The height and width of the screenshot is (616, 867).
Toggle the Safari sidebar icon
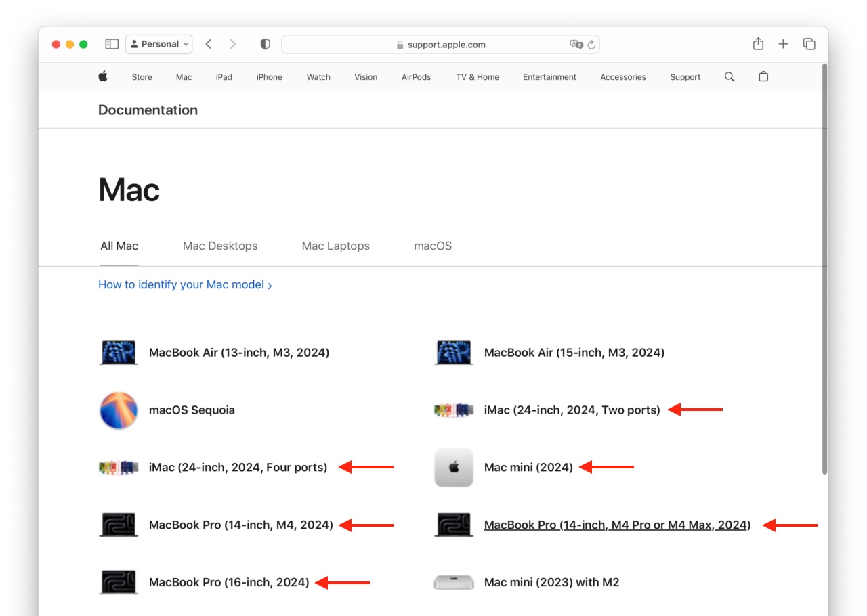112,44
